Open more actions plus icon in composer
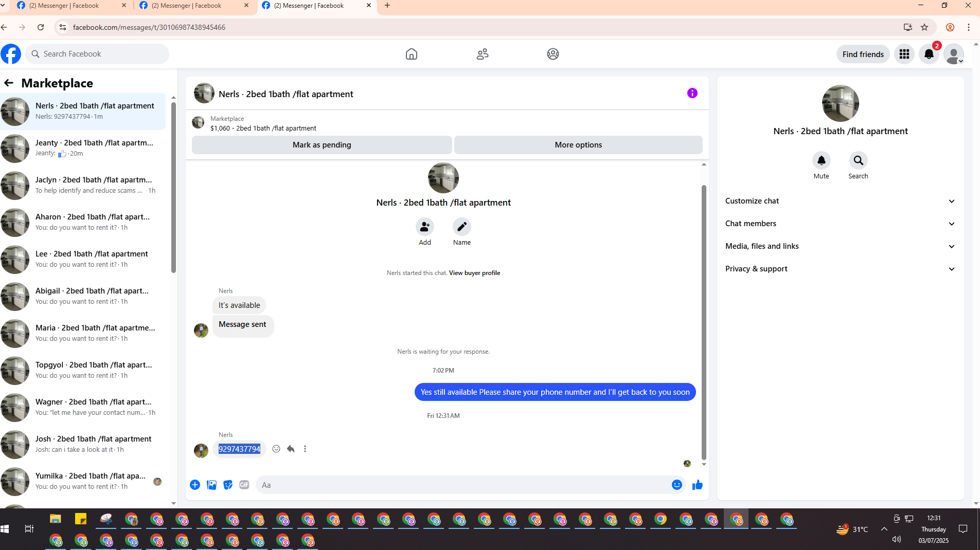This screenshot has width=980, height=550. point(195,485)
